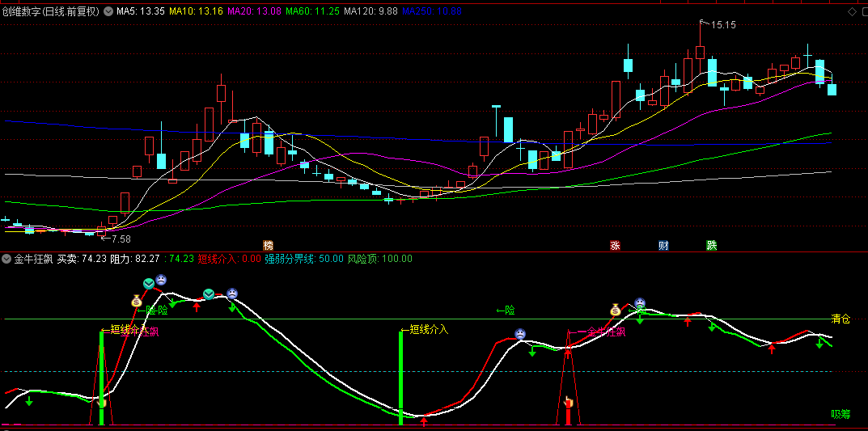Click the green down arrow at far right
Screen dimensions: 868x431
[x=819, y=343]
